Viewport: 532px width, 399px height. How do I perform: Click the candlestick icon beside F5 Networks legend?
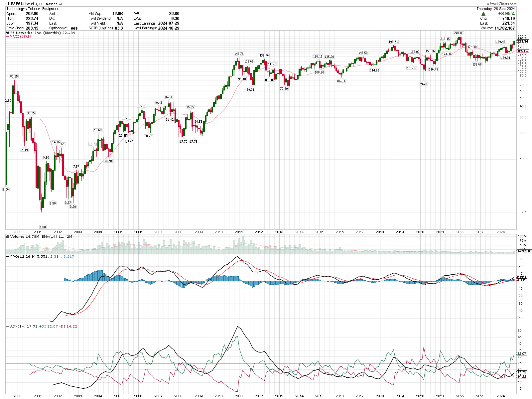(x=8, y=33)
